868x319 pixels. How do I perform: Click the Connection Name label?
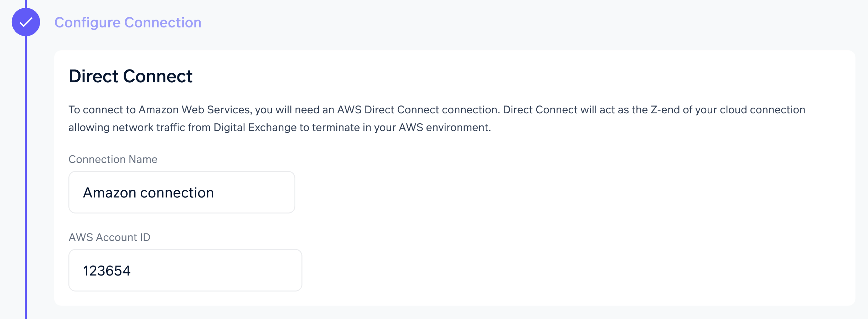click(x=113, y=159)
